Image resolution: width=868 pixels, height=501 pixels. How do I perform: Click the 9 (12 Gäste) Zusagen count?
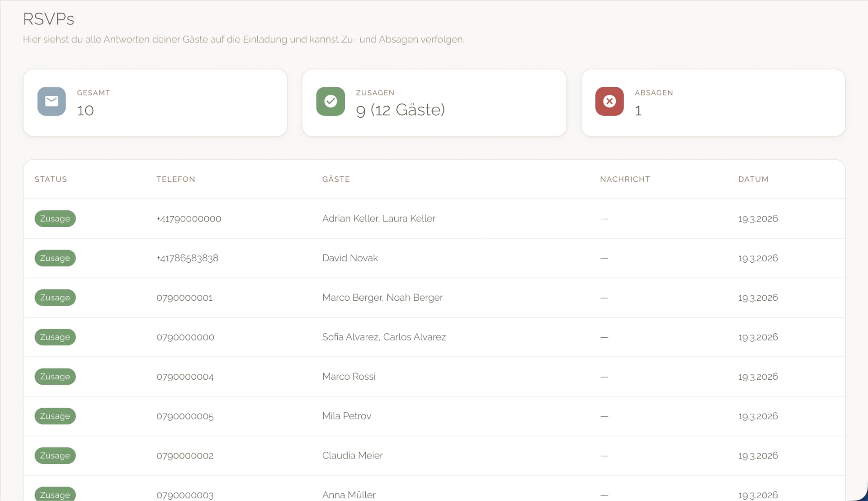(x=400, y=110)
